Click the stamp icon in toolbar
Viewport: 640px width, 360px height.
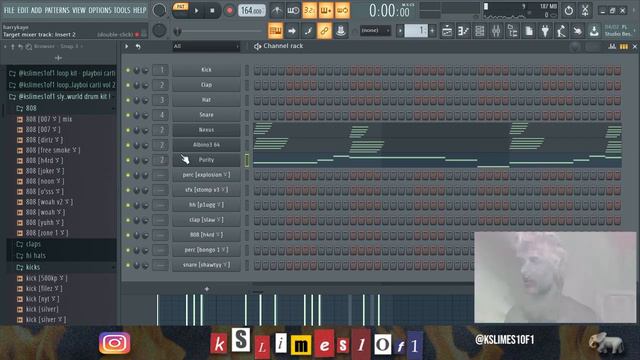pos(341,31)
